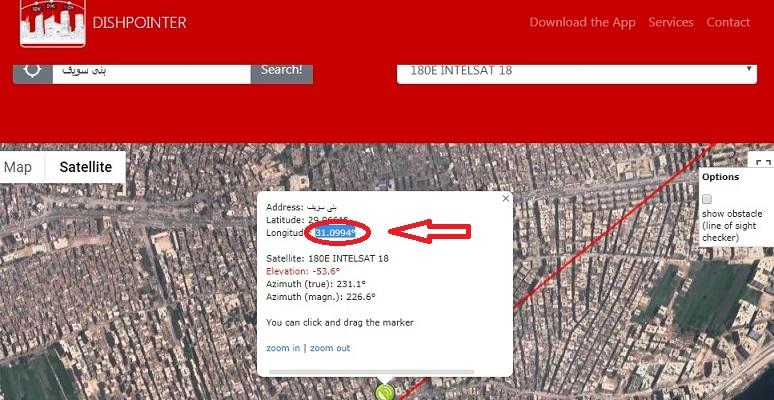Click the Azimuth (true): 231.1° text
The height and width of the screenshot is (400, 774).
[x=316, y=284]
